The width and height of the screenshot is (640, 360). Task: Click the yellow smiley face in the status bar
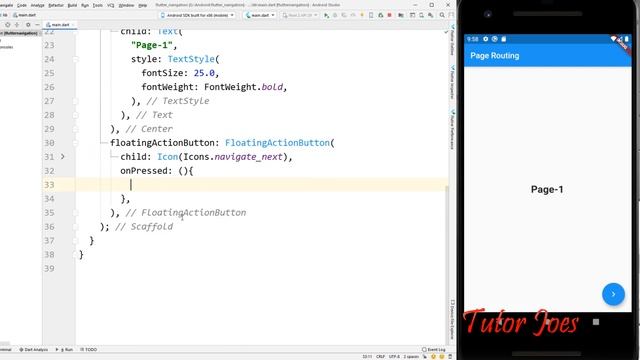433,357
